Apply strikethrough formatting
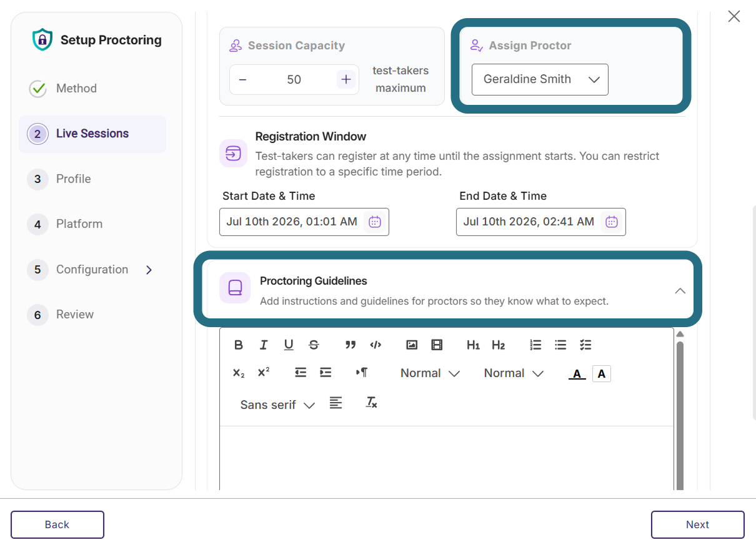Image resolution: width=756 pixels, height=545 pixels. 314,345
